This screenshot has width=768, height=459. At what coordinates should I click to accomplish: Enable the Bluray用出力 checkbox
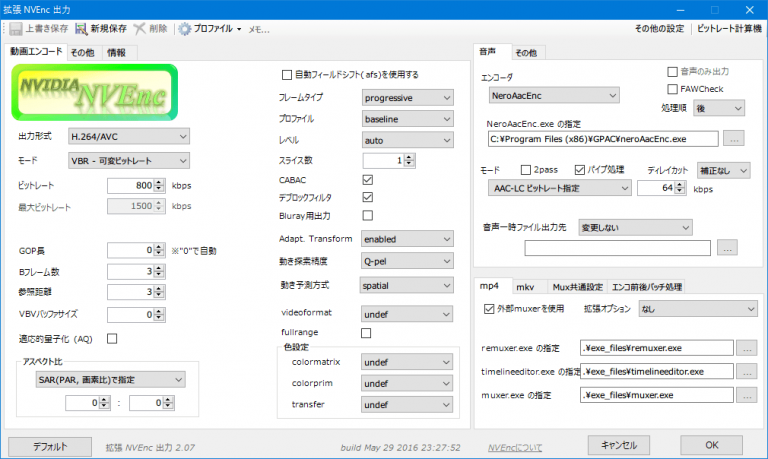[x=368, y=216]
